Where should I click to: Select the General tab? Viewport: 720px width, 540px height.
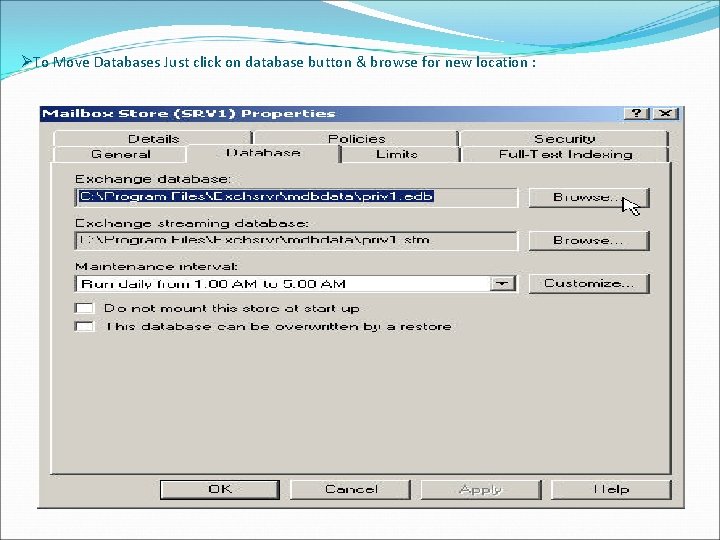(120, 154)
